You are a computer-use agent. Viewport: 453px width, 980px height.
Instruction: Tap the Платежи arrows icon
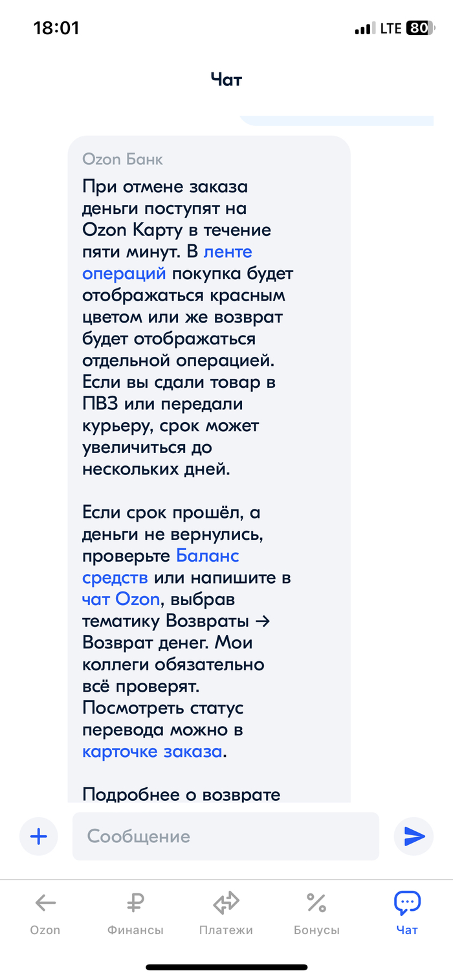(226, 902)
